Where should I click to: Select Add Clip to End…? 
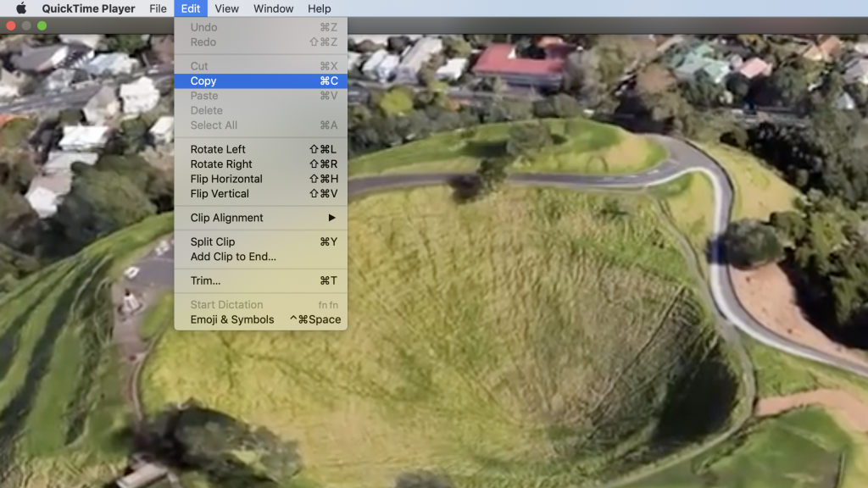pos(261,257)
